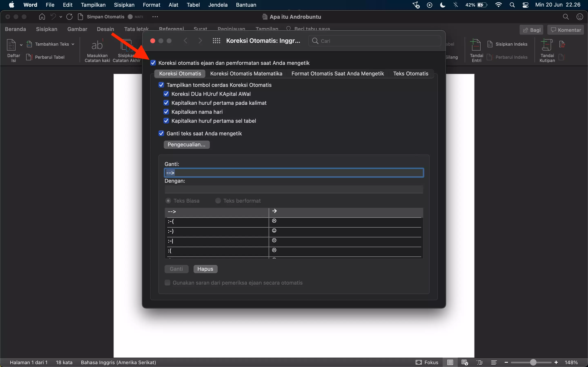Click the Sisipkan Indeks icon
Image resolution: width=588 pixels, height=367 pixels.
(490, 44)
